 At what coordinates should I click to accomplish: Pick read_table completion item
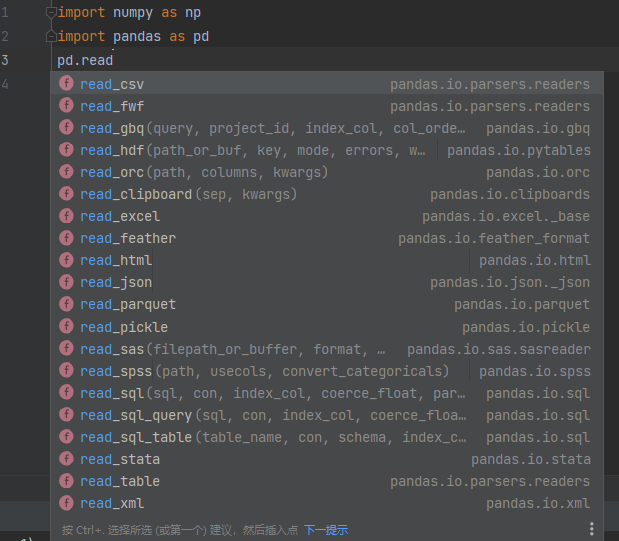tap(327, 481)
